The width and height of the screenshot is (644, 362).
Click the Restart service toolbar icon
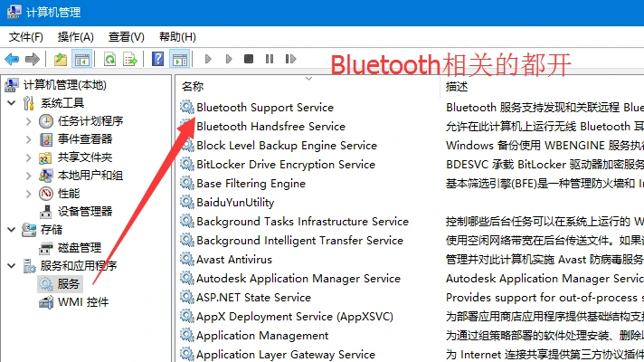[290, 59]
